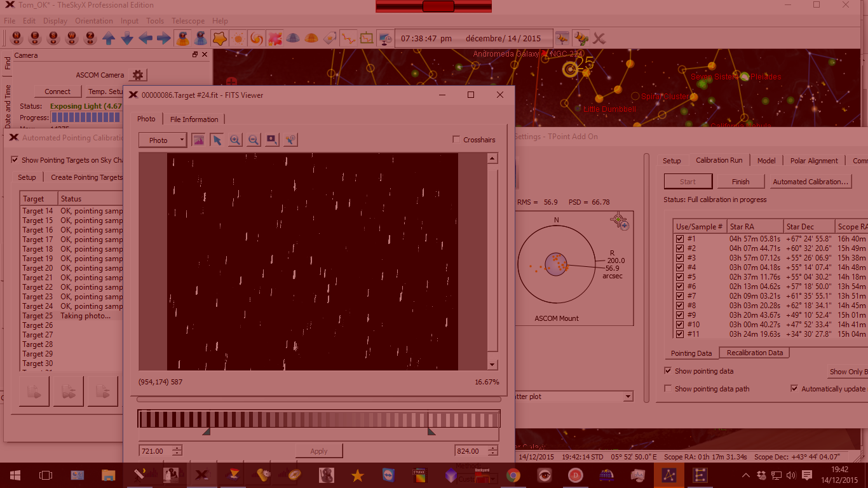The width and height of the screenshot is (868, 488).
Task: Click the zoom-to-region icon in FITS Viewer
Action: click(272, 140)
